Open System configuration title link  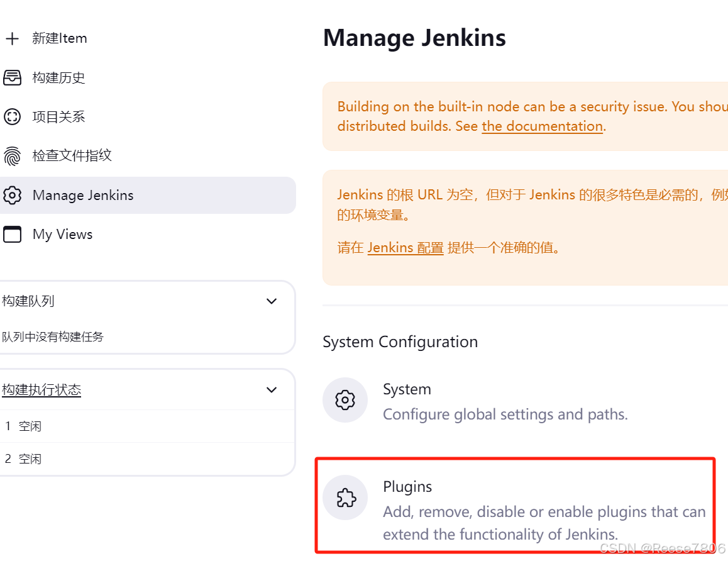(x=407, y=389)
